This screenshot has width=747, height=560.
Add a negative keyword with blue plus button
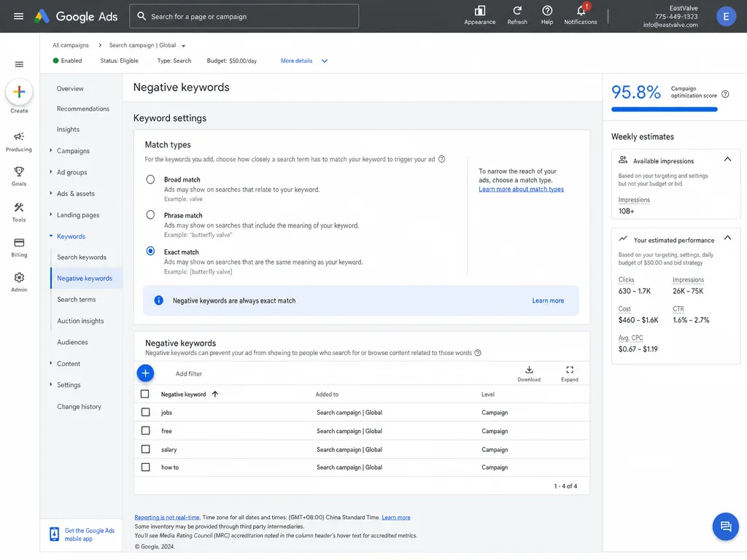pyautogui.click(x=145, y=373)
